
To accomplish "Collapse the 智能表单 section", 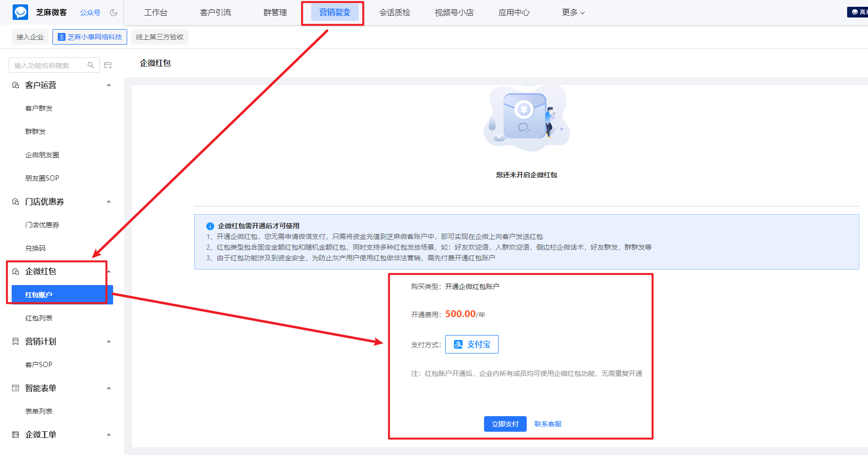I will [x=109, y=388].
